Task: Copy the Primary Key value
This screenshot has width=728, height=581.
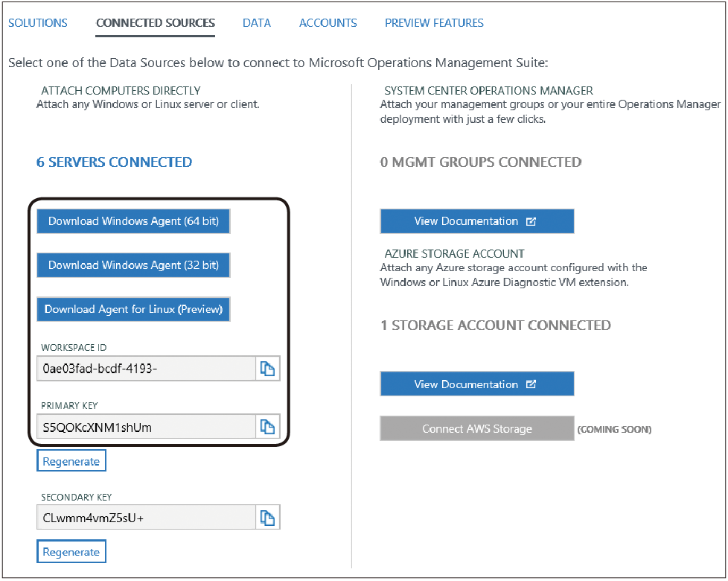Action: [x=267, y=426]
